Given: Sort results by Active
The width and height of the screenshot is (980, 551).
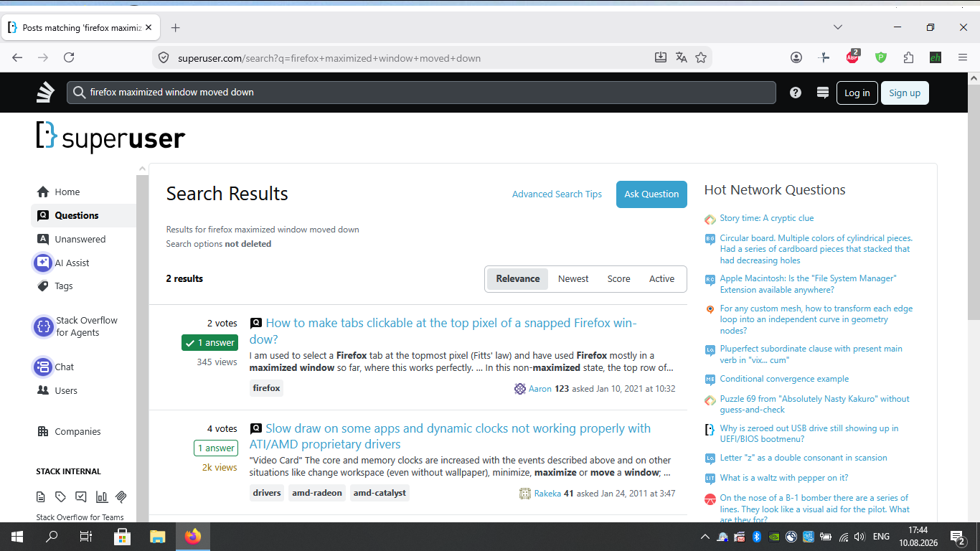Looking at the screenshot, I should [661, 279].
